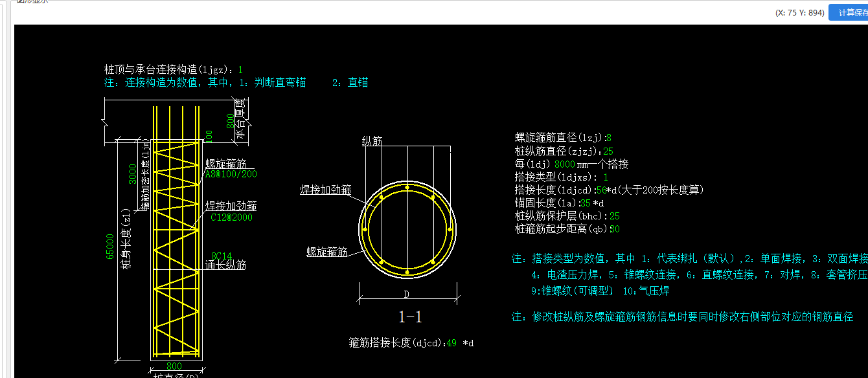This screenshot has width=868, height=378.
Task: Click the cyan note starting 注:搭接类型为数值
Action: [689, 258]
